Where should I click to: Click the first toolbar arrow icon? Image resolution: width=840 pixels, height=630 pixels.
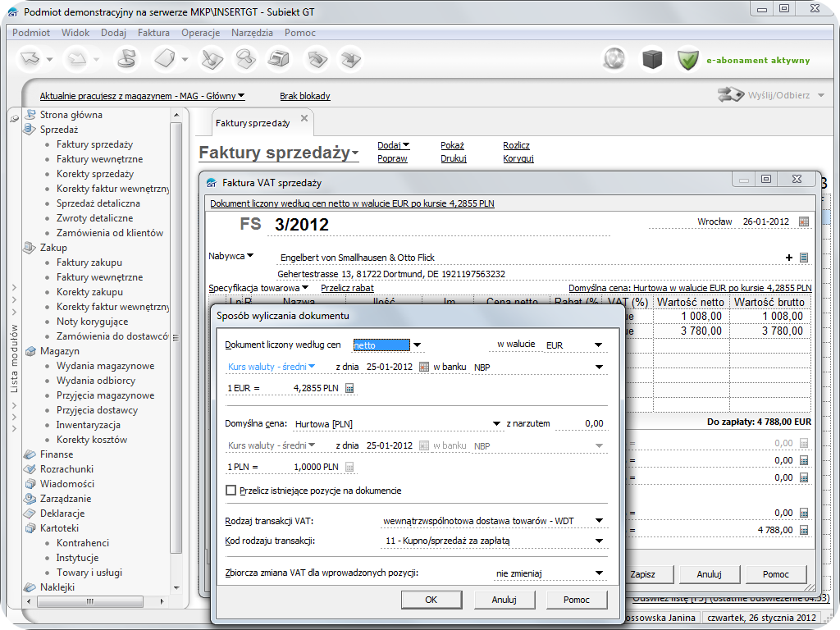(30, 59)
